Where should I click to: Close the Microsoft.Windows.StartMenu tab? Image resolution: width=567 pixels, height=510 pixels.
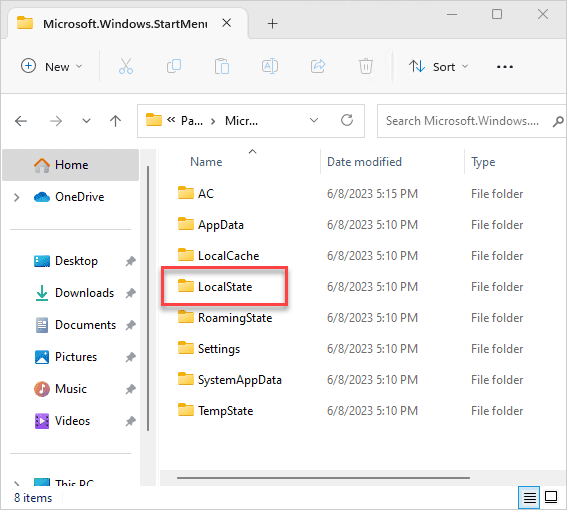(227, 23)
